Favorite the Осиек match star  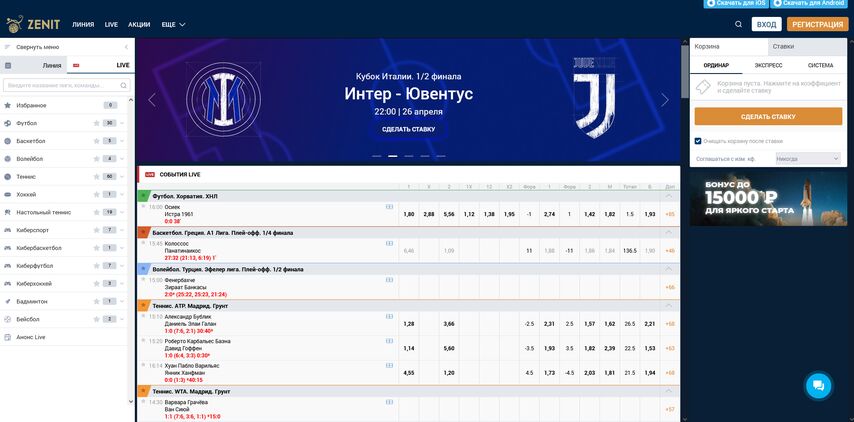(x=144, y=206)
